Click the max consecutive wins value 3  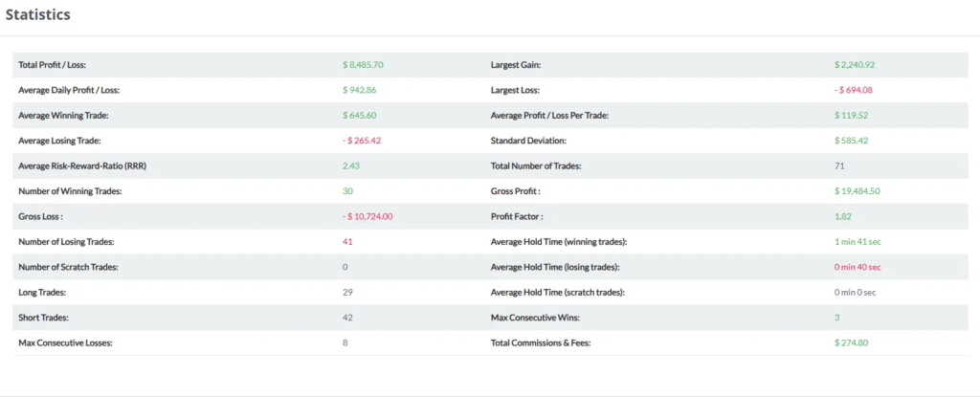836,318
